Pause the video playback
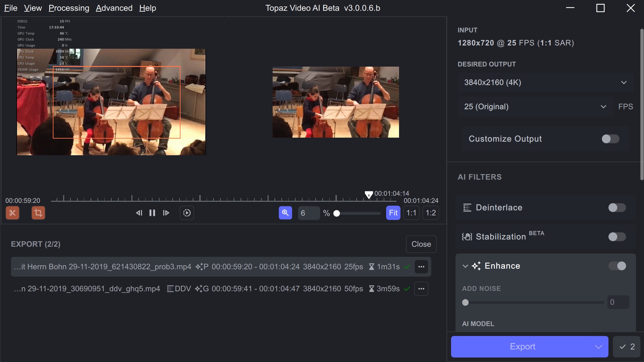Viewport: 644px width, 362px height. 152,213
